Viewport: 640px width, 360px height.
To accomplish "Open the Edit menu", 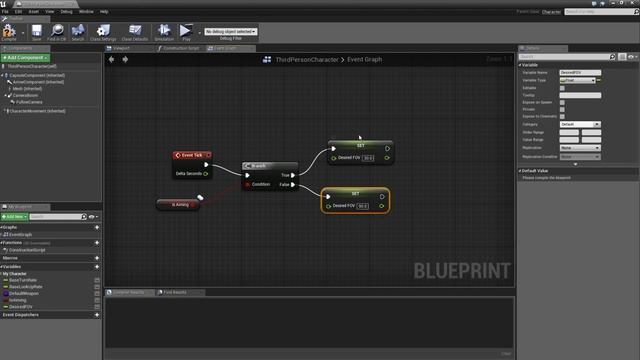I will (x=18, y=11).
